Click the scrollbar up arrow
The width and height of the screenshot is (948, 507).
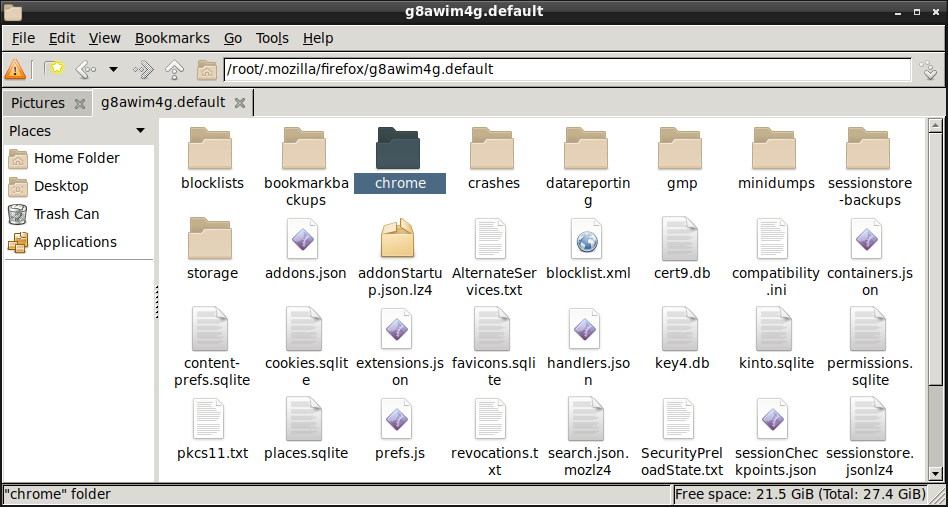935,126
